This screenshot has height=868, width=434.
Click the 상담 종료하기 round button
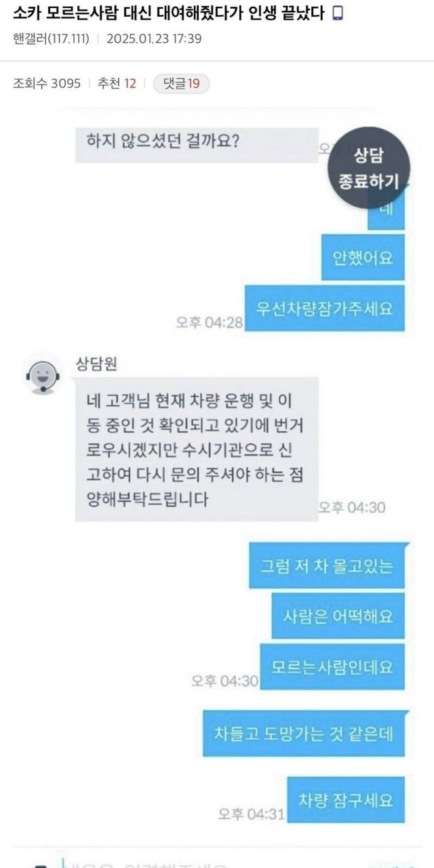tap(369, 168)
